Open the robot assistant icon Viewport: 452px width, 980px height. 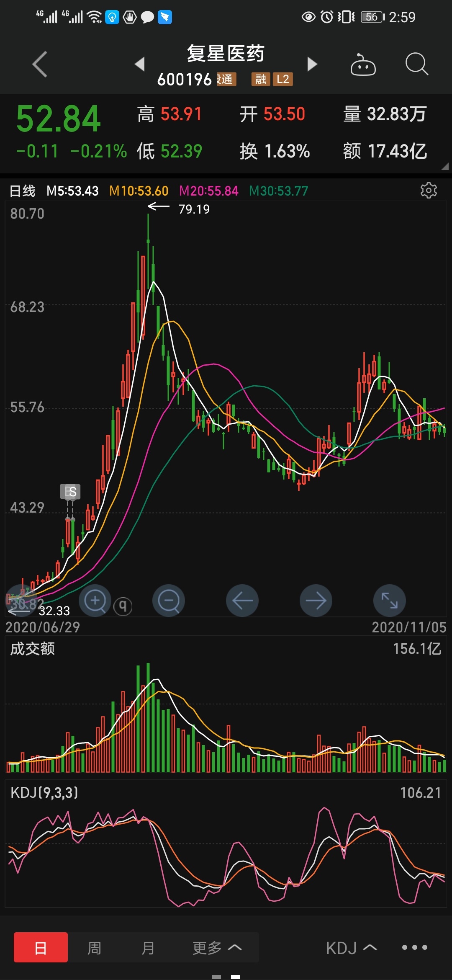pyautogui.click(x=363, y=64)
